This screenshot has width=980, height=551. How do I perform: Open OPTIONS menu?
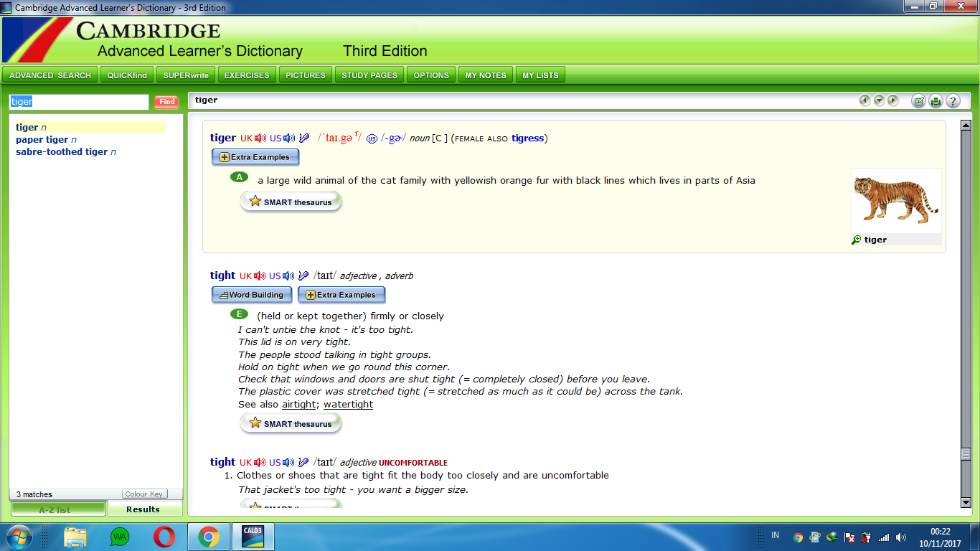(x=431, y=75)
